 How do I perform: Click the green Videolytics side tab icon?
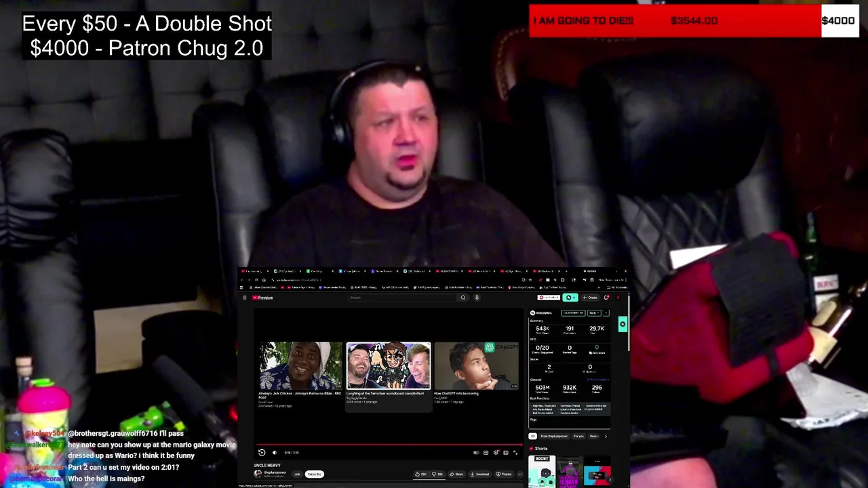click(x=623, y=324)
